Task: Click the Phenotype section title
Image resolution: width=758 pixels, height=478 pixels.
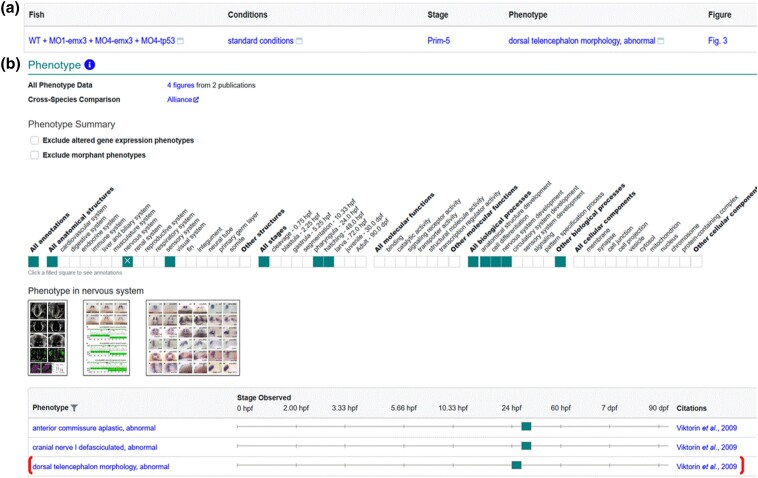Action: click(x=54, y=65)
